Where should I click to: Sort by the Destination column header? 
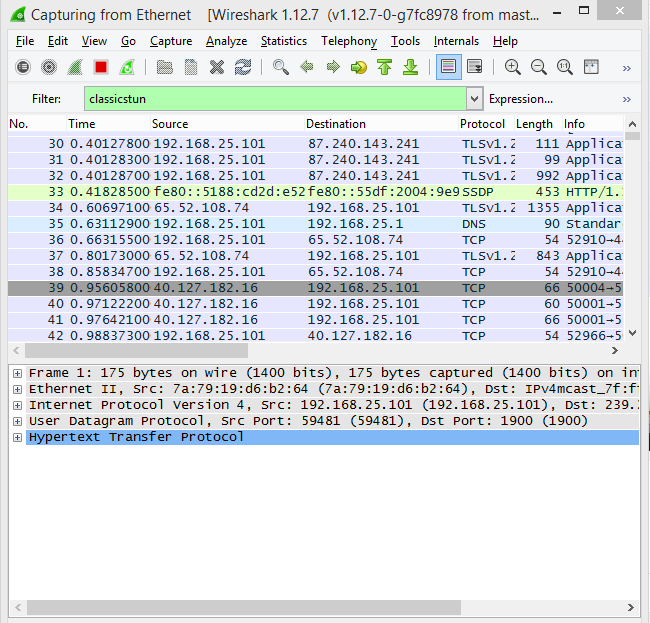[x=381, y=124]
